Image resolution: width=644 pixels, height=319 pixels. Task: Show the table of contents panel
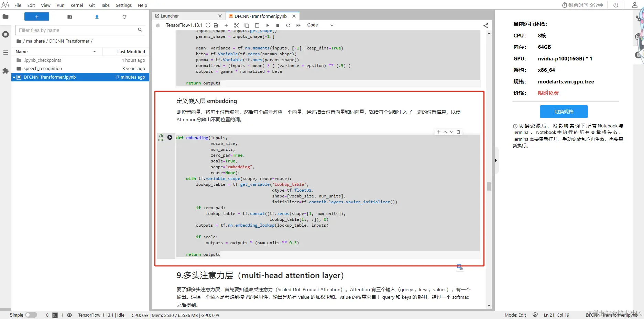6,53
